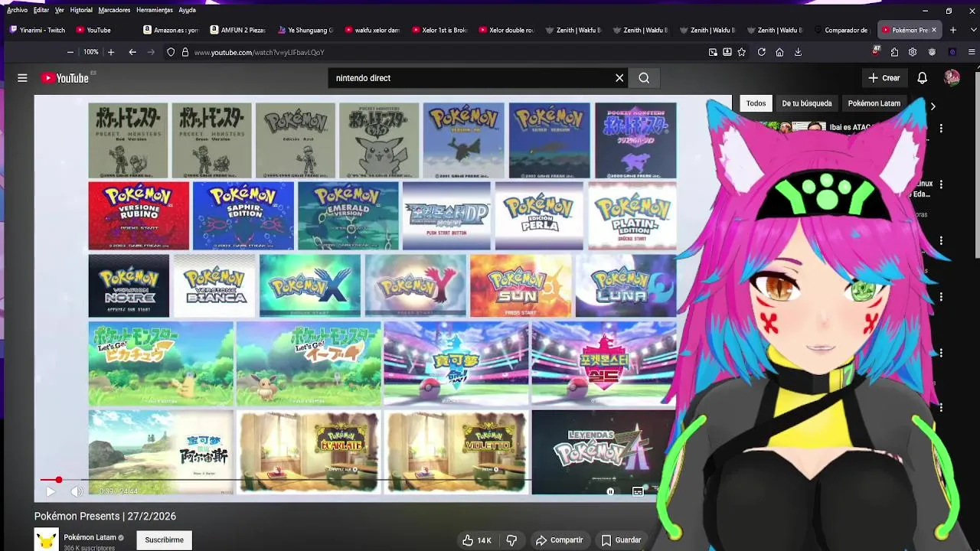Image resolution: width=980 pixels, height=551 pixels.
Task: Go to the YouTube home logo
Action: point(65,78)
